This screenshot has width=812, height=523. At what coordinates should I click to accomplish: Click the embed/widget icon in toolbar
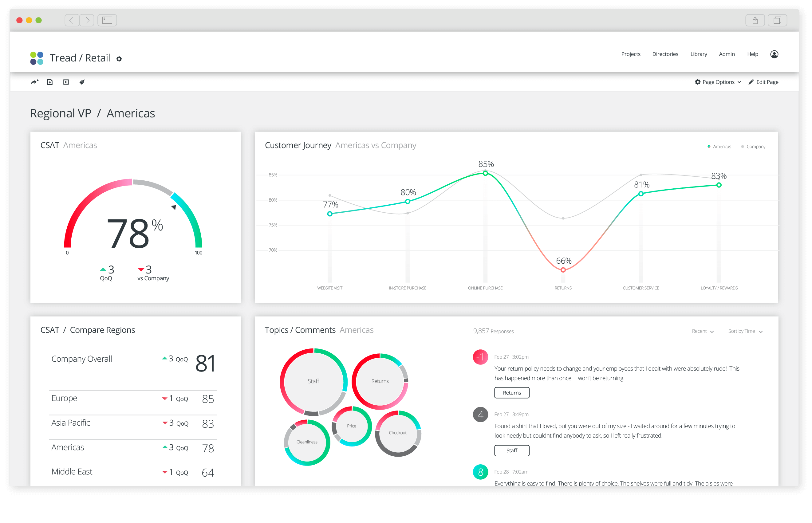pyautogui.click(x=66, y=82)
